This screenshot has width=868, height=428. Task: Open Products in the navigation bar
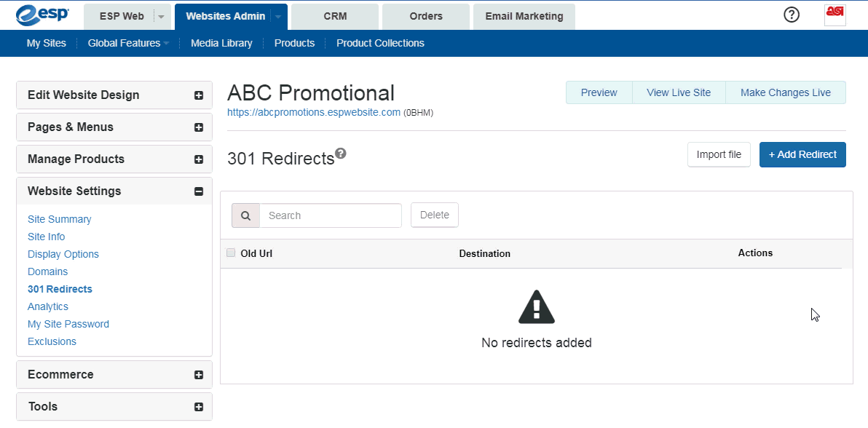point(294,43)
